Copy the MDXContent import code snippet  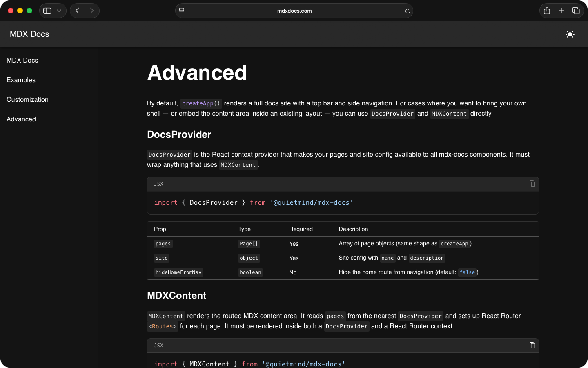coord(532,345)
